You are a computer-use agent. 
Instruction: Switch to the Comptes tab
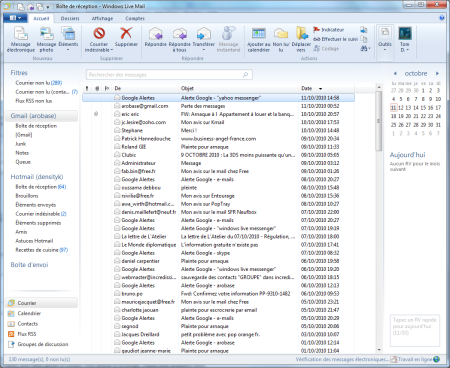(135, 18)
